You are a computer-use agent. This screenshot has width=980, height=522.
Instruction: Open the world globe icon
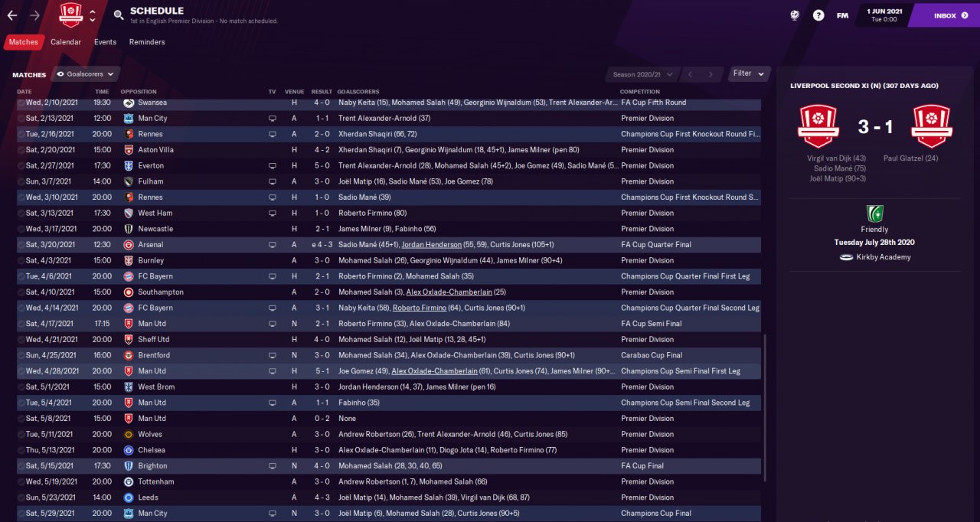click(795, 15)
